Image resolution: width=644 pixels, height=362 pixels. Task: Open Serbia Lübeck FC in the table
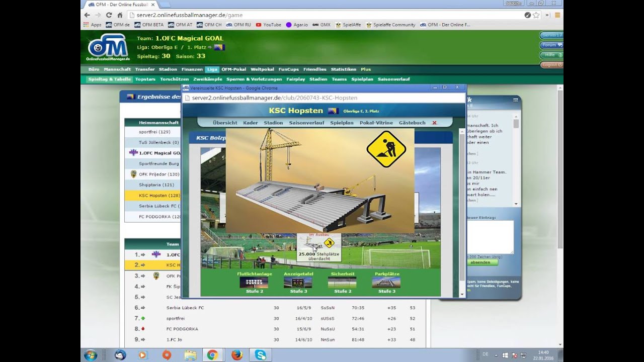185,308
